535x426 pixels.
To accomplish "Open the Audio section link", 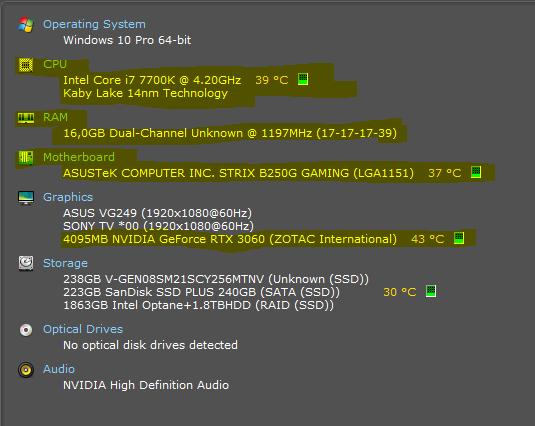I will pyautogui.click(x=59, y=369).
